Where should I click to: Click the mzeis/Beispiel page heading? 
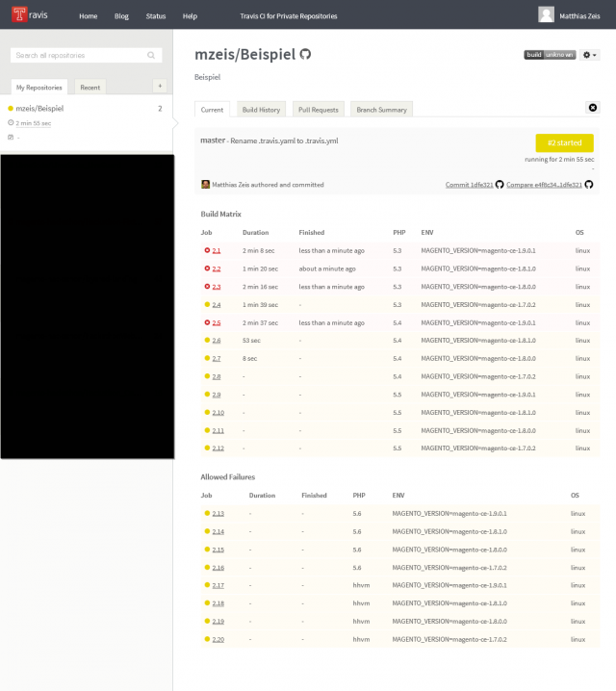(x=245, y=54)
